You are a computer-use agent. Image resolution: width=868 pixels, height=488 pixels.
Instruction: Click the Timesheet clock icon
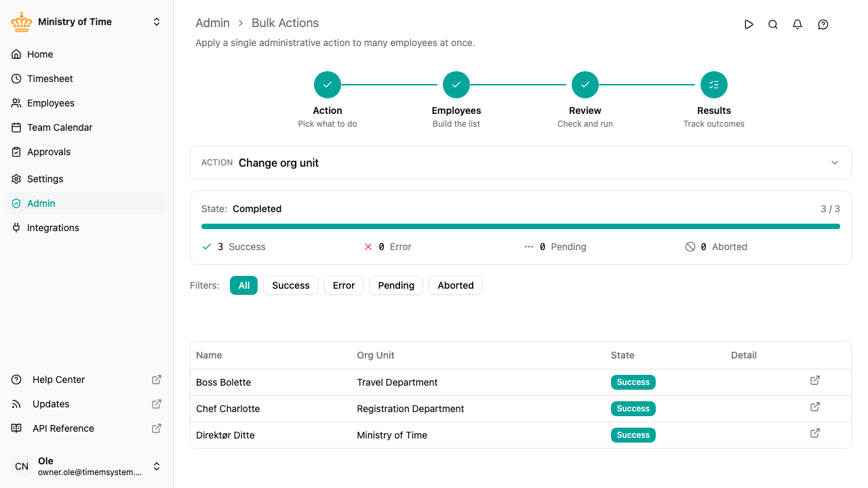[x=16, y=79]
